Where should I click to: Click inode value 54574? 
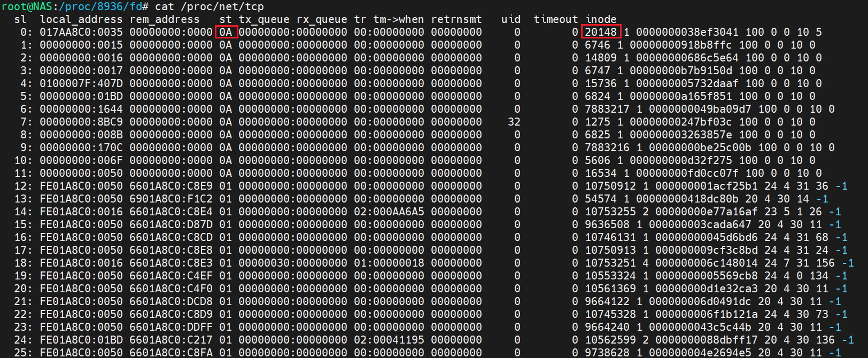pos(601,199)
